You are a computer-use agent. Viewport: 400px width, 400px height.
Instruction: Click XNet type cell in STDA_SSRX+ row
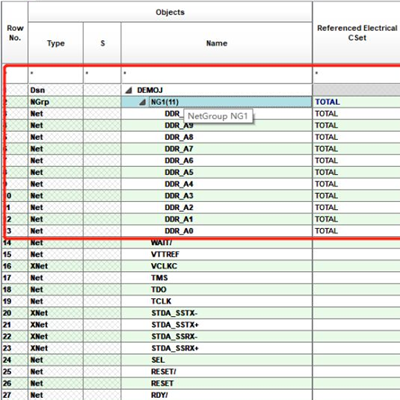tap(56, 348)
